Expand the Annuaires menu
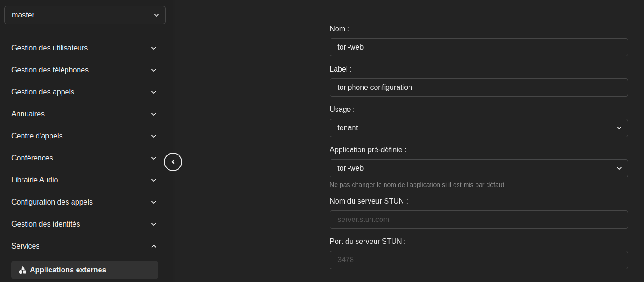 (84, 114)
